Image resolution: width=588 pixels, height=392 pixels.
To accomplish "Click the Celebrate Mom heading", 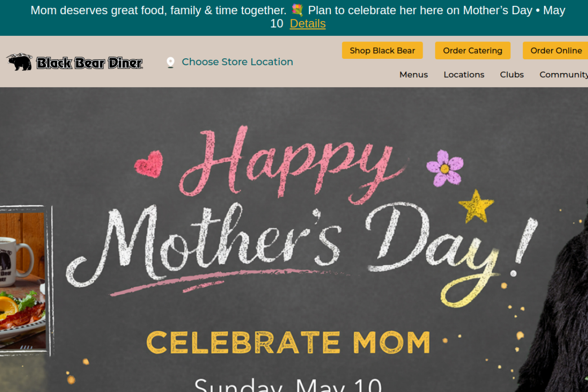I will pyautogui.click(x=288, y=342).
